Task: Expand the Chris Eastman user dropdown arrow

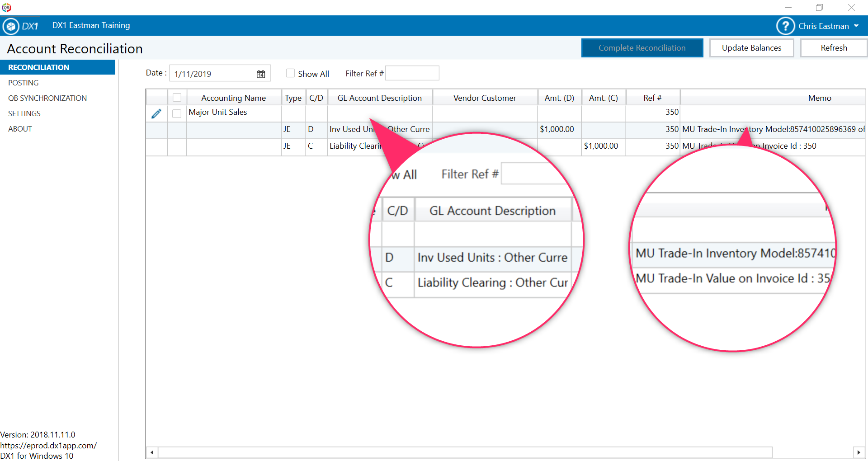Action: [856, 26]
